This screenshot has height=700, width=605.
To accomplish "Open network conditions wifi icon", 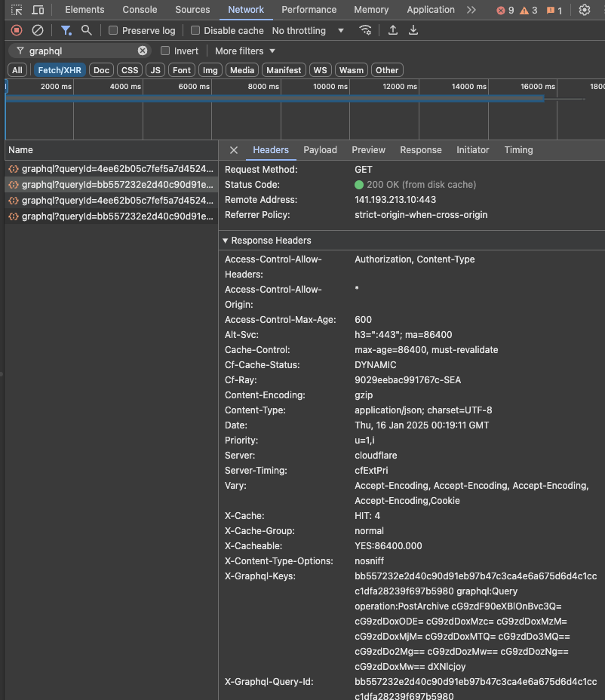I will click(365, 30).
